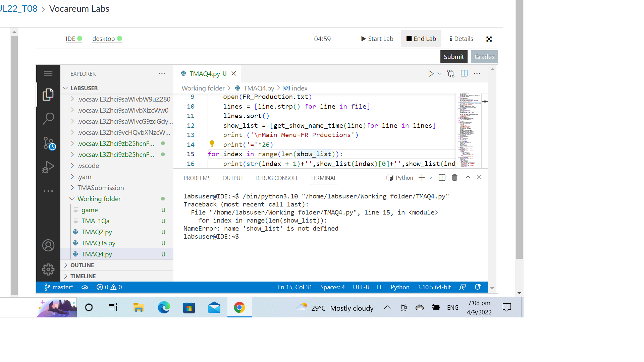Open Manage gear in activity bar
Image resolution: width=644 pixels, height=362 pixels.
coord(48,269)
